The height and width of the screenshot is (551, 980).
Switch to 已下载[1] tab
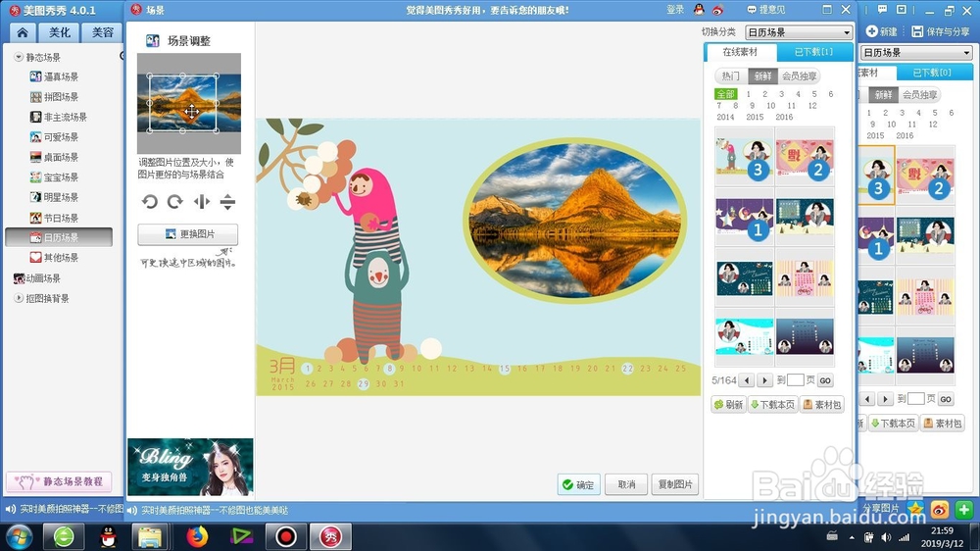pos(813,52)
